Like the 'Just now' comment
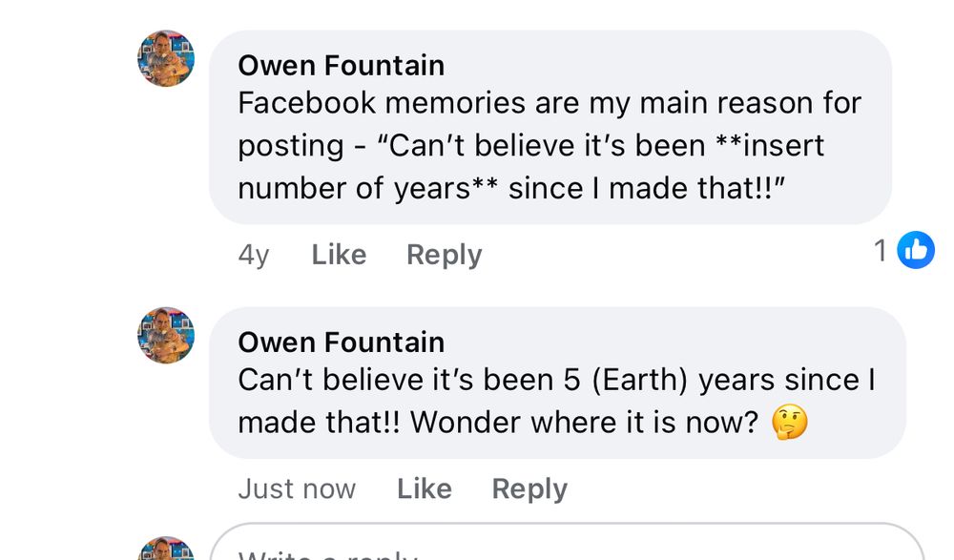Image resolution: width=954 pixels, height=560 pixels. [x=424, y=488]
